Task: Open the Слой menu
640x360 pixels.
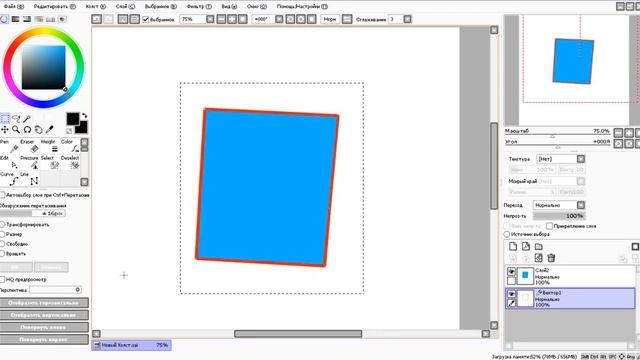Action: tap(125, 7)
